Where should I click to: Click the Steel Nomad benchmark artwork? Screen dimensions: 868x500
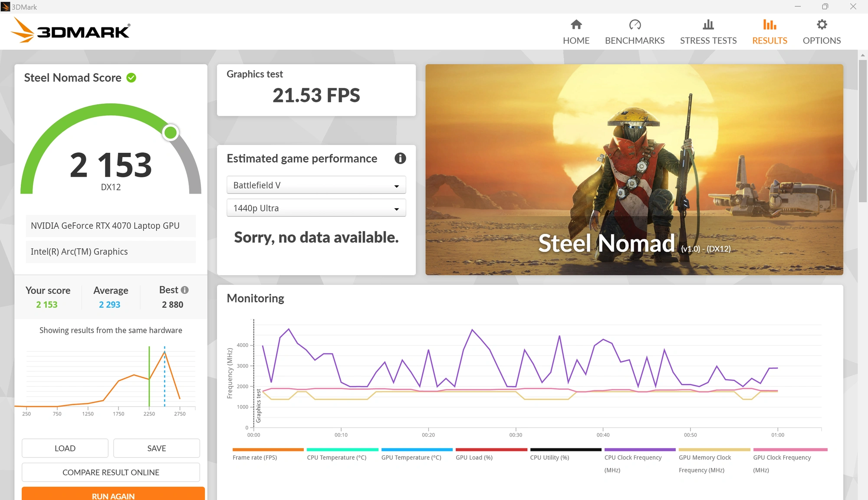click(634, 169)
